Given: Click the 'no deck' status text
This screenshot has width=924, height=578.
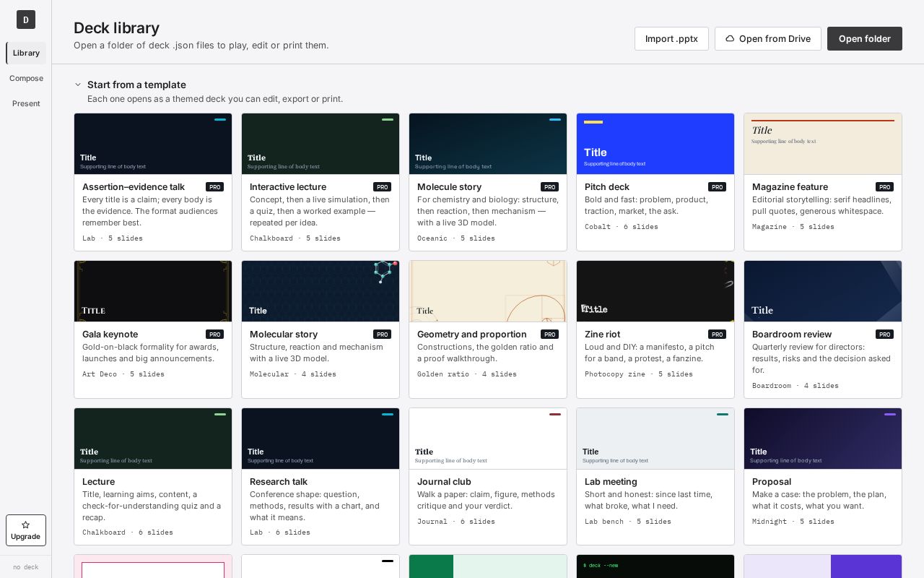Looking at the screenshot, I should (26, 567).
